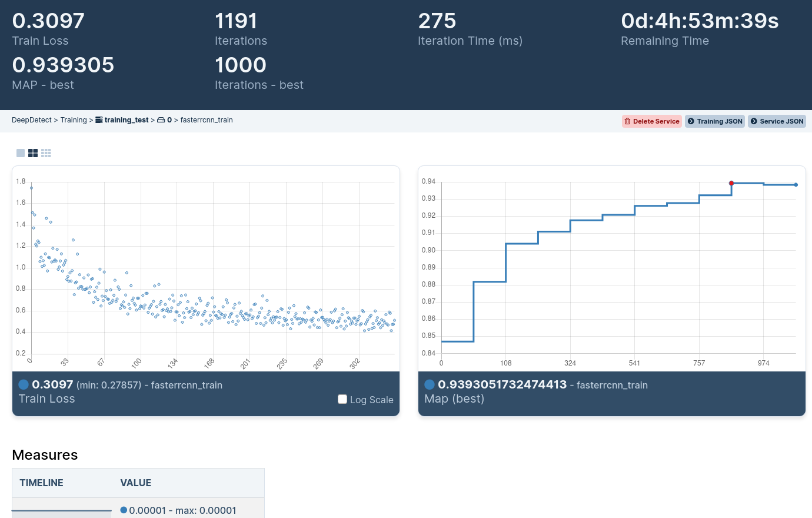Screen dimensions: 812x518
Task: Delete the service with the red button
Action: (x=651, y=121)
